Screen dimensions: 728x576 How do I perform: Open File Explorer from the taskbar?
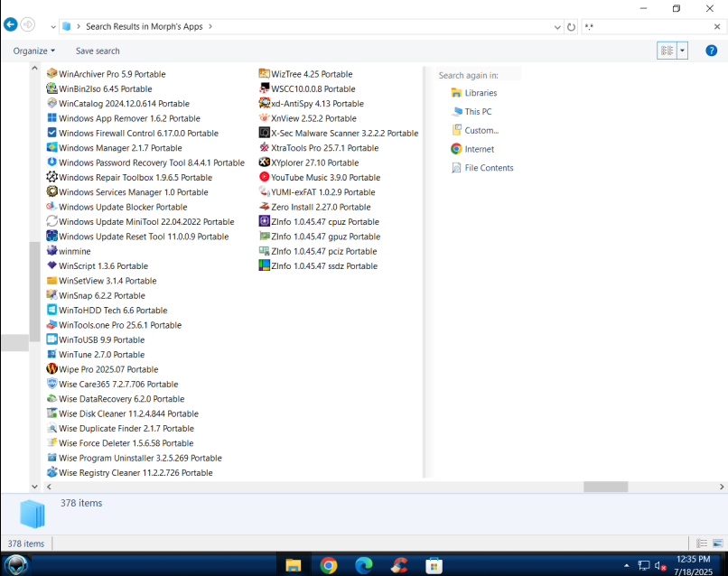point(293,565)
